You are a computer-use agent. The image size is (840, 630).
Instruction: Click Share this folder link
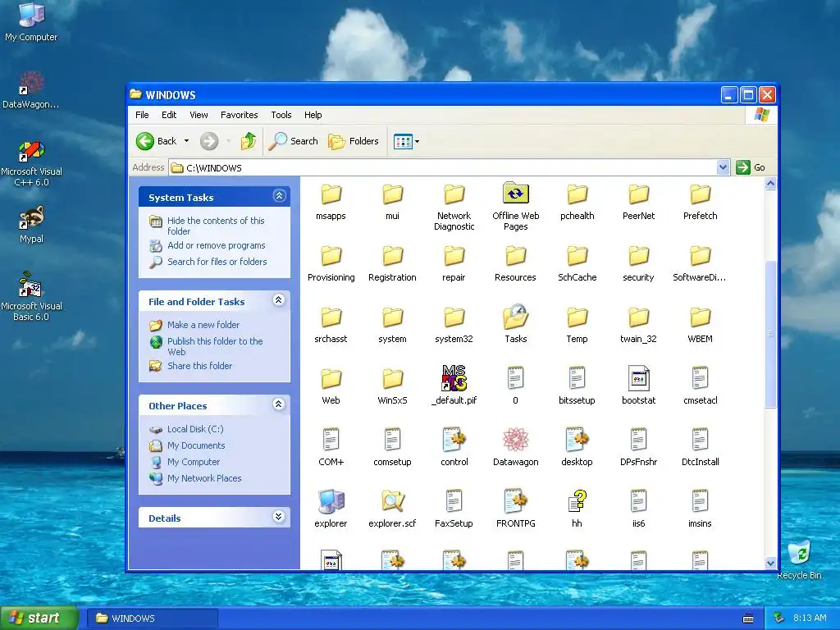click(x=199, y=366)
